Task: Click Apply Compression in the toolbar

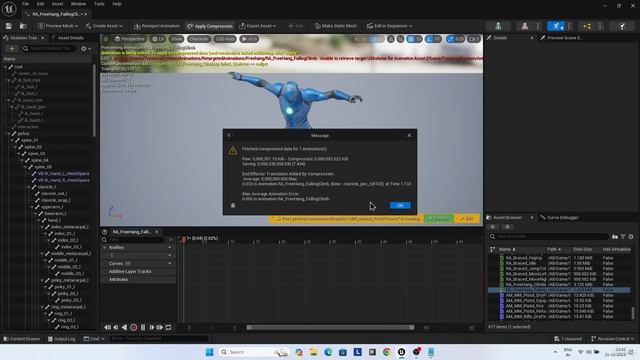Action: click(210, 26)
